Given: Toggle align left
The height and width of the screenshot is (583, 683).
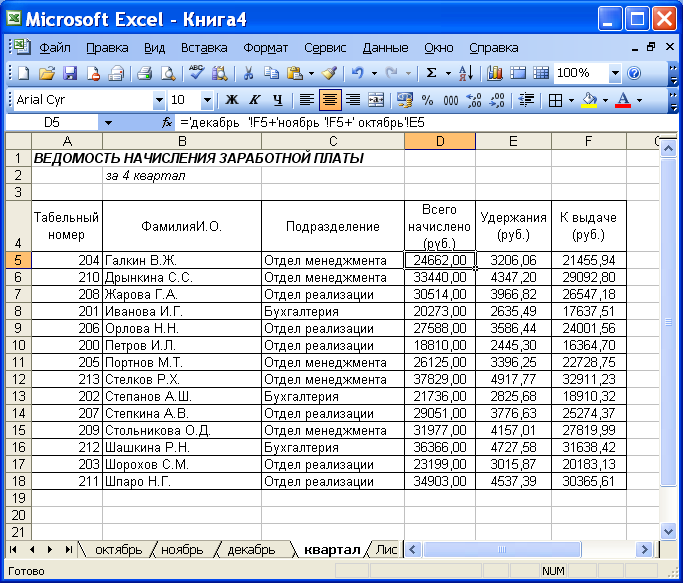Looking at the screenshot, I should [307, 101].
